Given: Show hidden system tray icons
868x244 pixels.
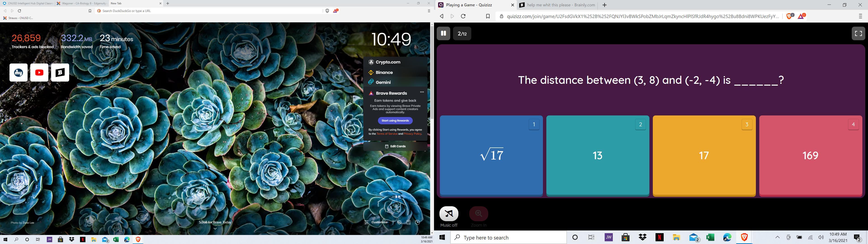Looking at the screenshot, I should pos(778,237).
